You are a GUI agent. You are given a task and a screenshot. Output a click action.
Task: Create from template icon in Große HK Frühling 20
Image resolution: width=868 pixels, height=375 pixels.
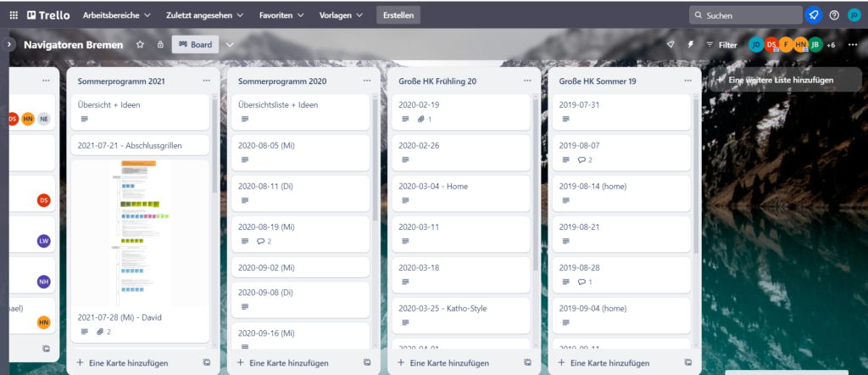527,362
